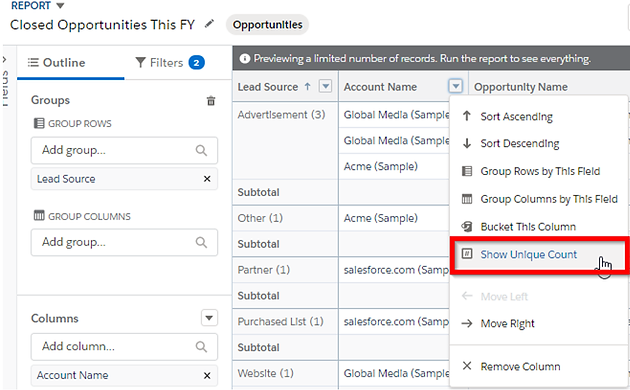Click the info icon in preview banner

[x=245, y=59]
